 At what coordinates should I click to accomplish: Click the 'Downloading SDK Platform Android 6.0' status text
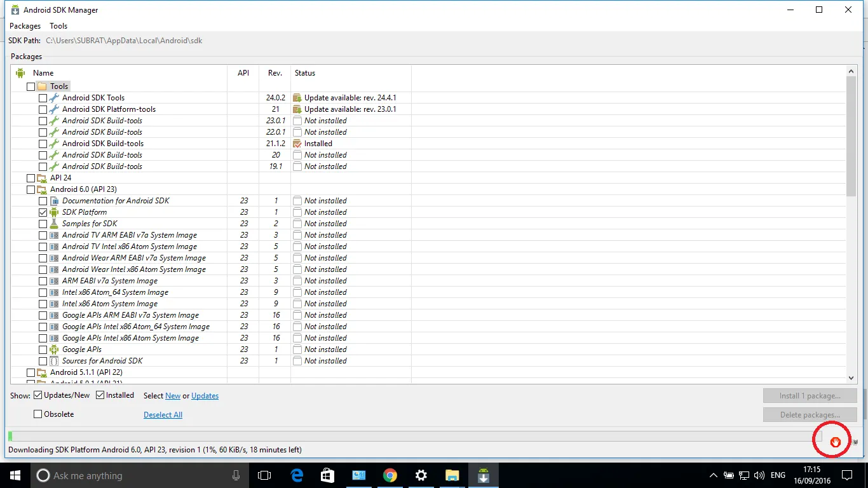point(155,450)
